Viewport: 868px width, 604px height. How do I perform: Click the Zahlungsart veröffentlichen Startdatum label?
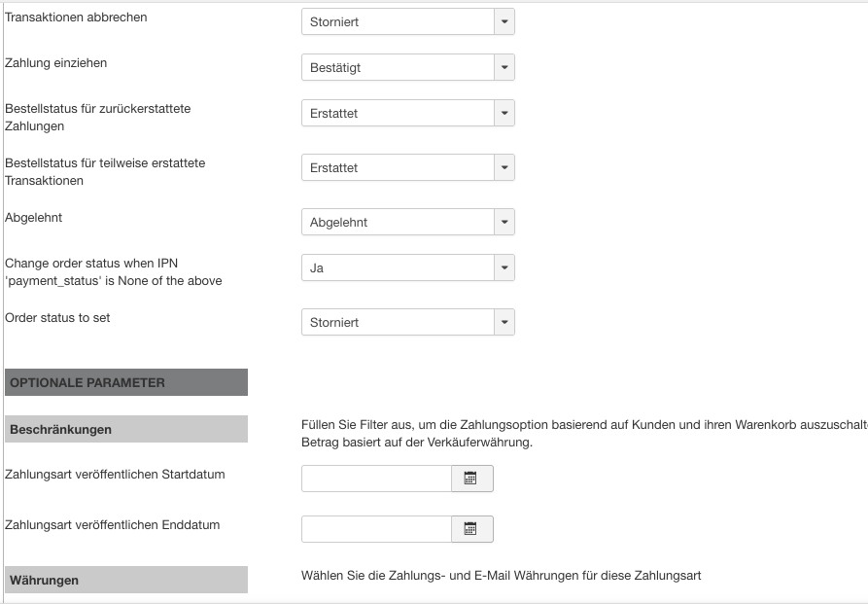pyautogui.click(x=115, y=475)
